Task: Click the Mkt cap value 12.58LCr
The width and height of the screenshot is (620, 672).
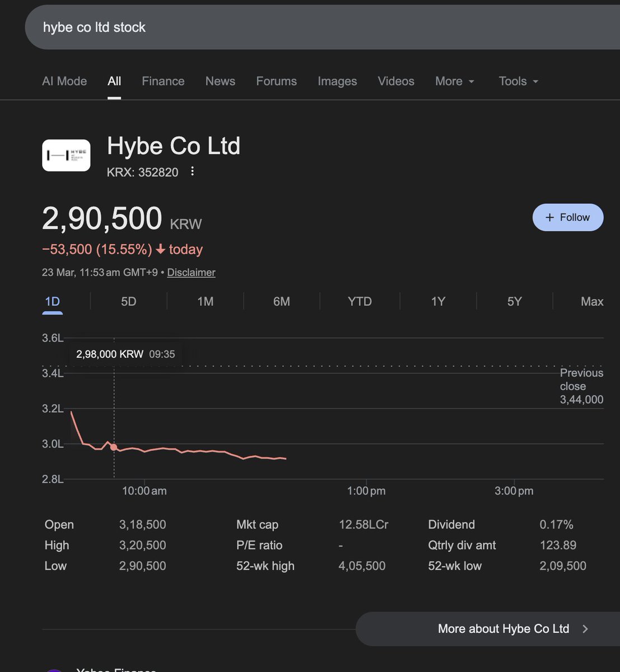Action: [x=363, y=525]
